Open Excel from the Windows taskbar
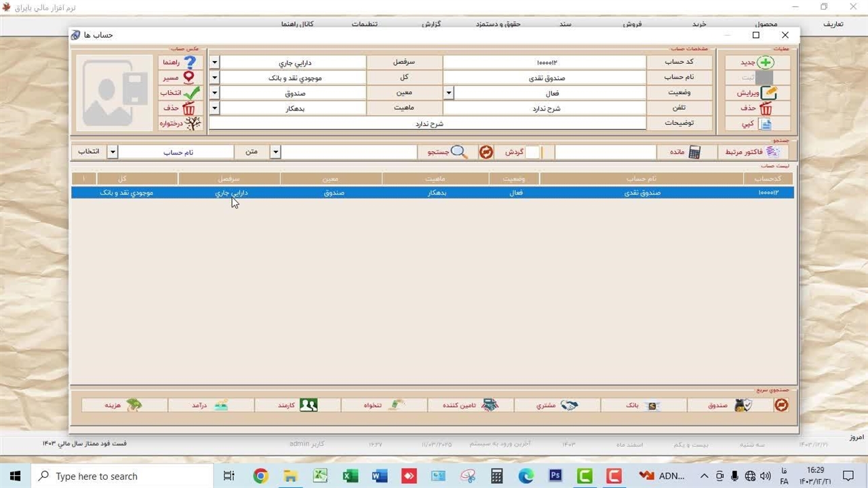Screen dimensions: 868x488 pyautogui.click(x=350, y=476)
